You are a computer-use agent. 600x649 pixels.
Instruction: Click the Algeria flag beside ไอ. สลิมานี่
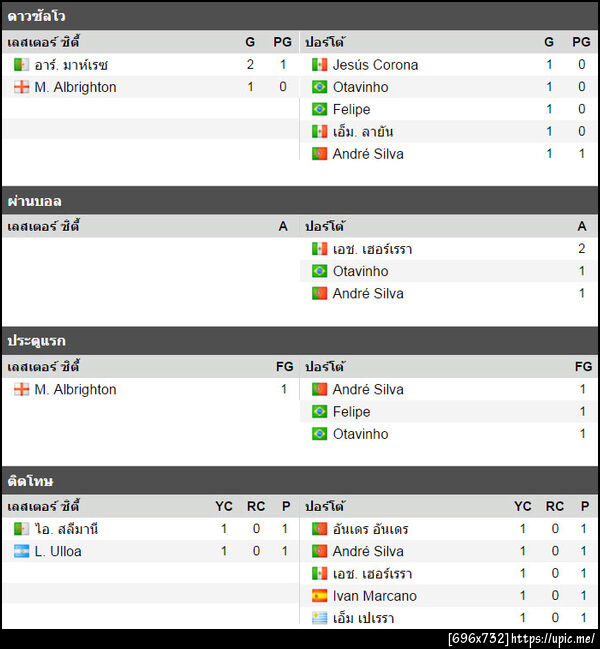[21, 529]
